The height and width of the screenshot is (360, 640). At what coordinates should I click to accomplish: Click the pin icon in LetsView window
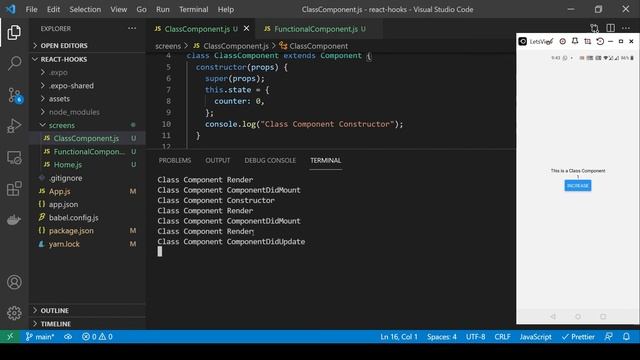575,41
